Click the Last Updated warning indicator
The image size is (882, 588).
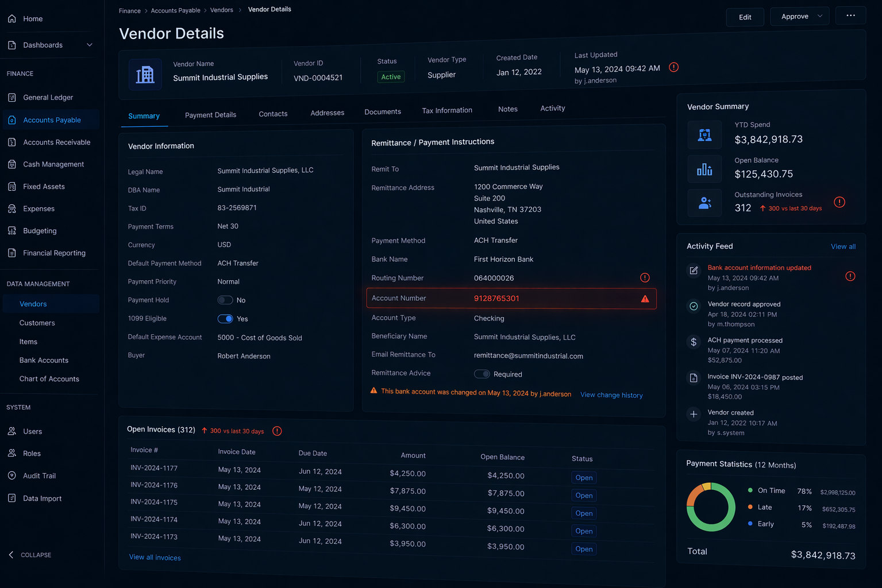673,67
